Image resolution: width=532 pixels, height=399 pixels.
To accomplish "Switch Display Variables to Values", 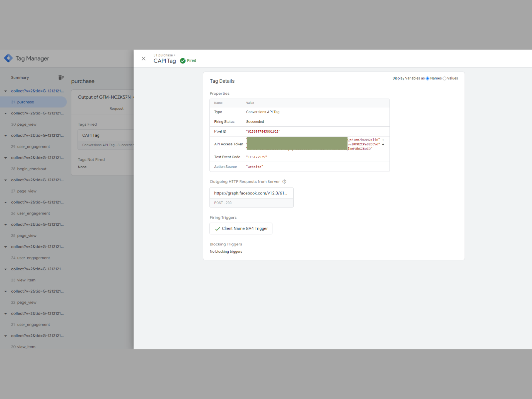I will click(x=445, y=78).
